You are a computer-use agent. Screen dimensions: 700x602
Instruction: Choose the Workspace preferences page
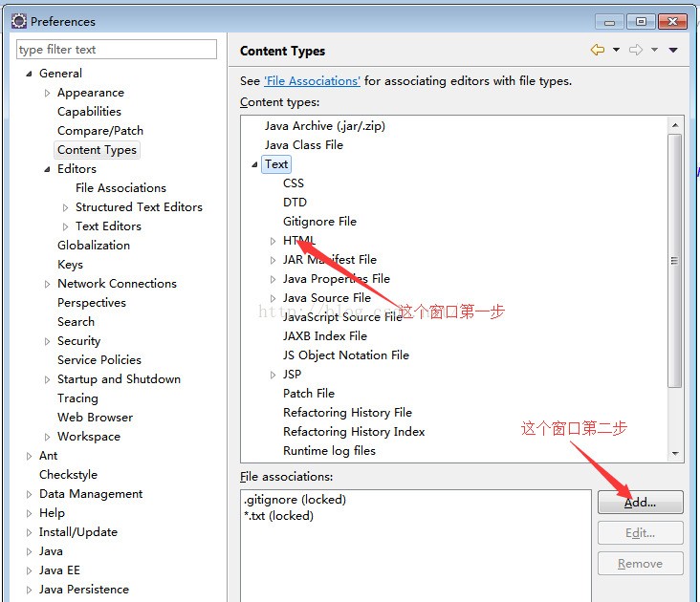88,437
